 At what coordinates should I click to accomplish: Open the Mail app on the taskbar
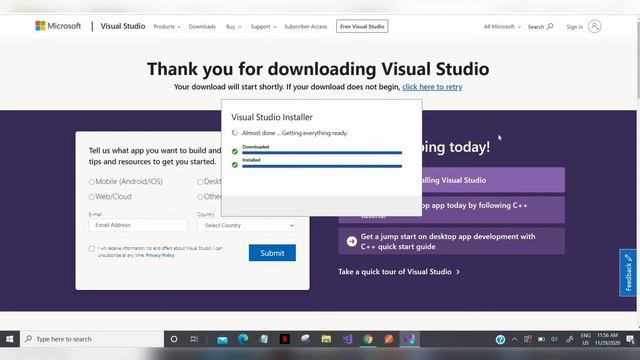tap(222, 339)
